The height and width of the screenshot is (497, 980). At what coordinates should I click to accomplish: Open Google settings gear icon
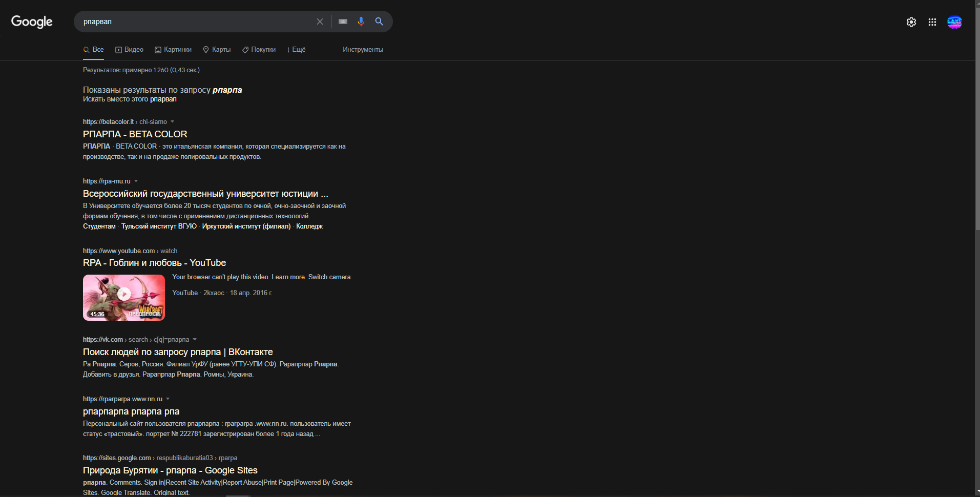911,22
